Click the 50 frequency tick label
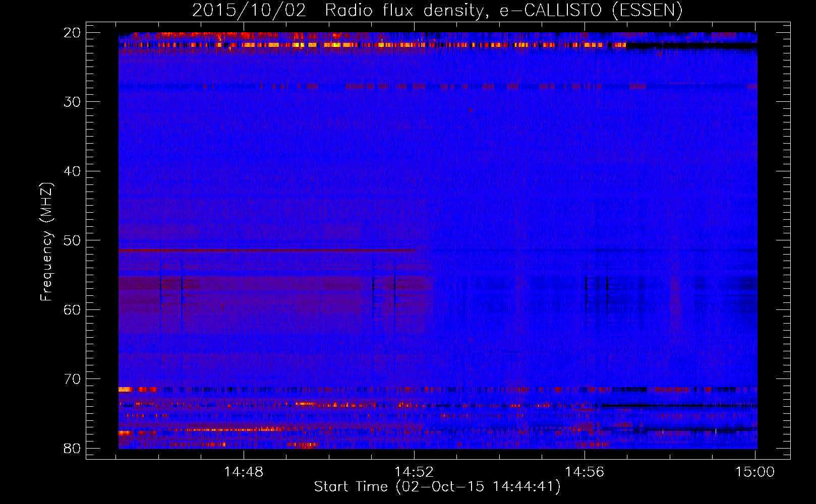 [72, 240]
